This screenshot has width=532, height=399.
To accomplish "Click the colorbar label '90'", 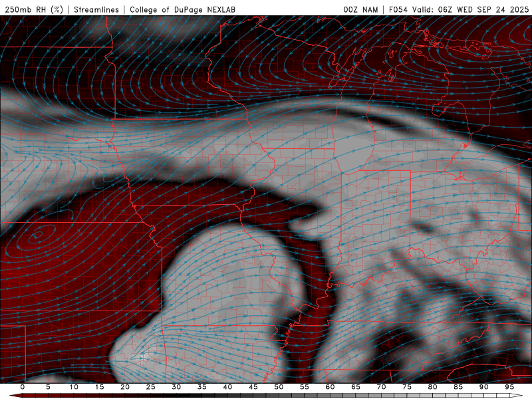I will pos(483,387).
